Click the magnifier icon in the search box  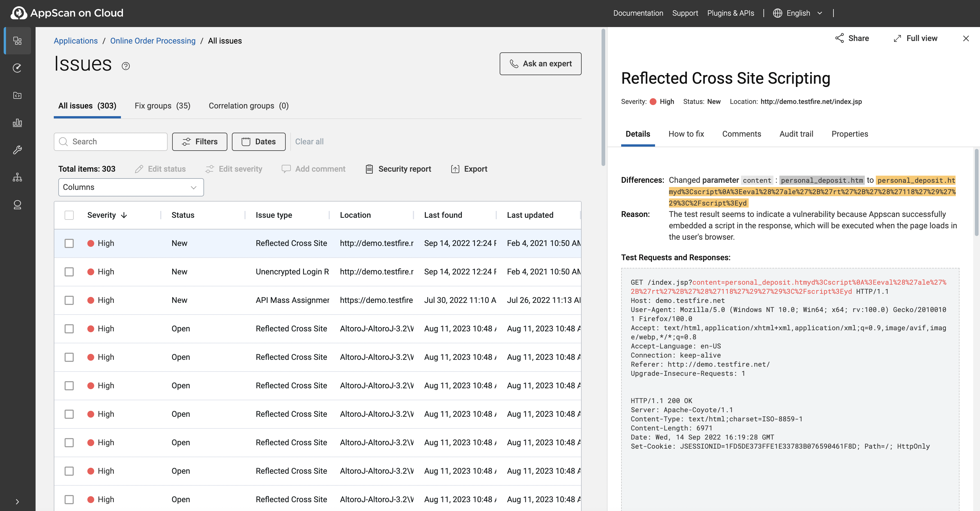pos(63,141)
